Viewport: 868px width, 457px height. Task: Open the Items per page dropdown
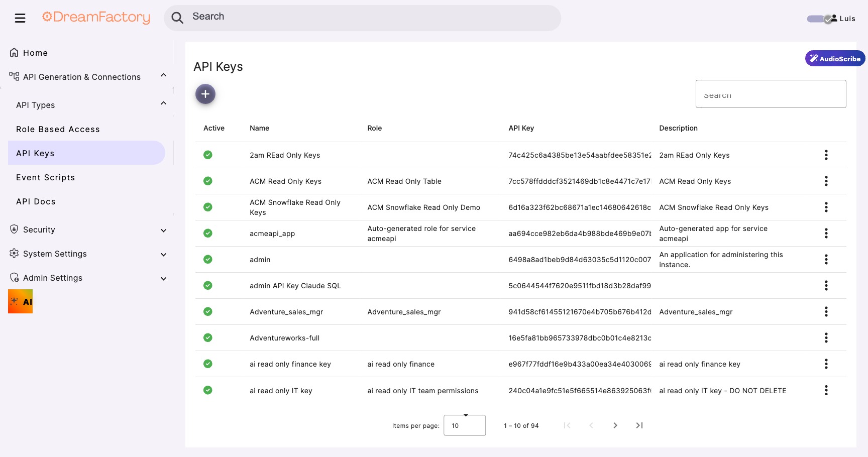[x=464, y=425]
